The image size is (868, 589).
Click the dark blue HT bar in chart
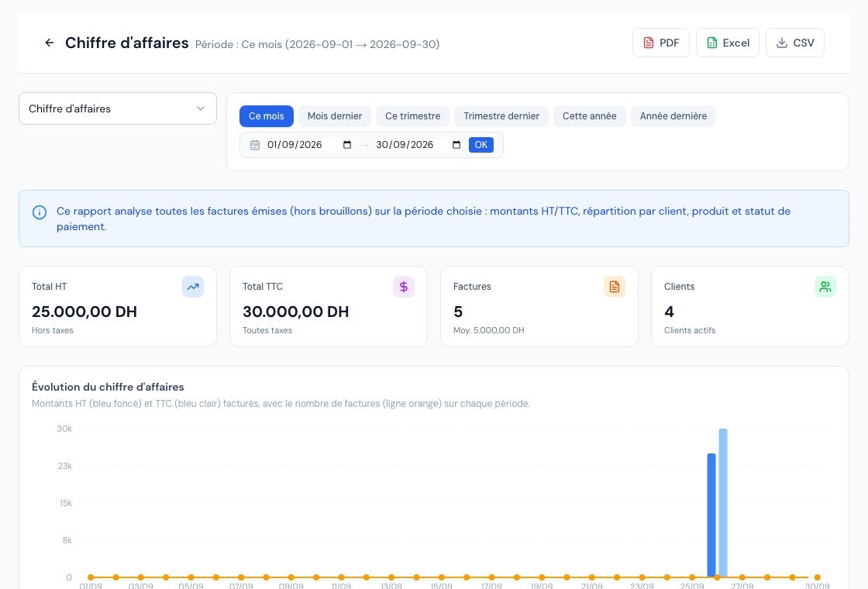click(x=711, y=515)
